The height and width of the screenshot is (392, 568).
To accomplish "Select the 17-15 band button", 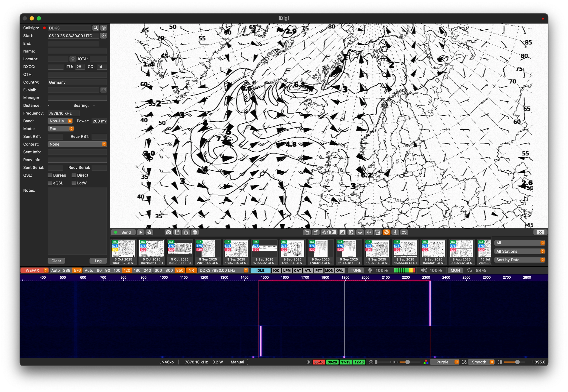I will [346, 362].
